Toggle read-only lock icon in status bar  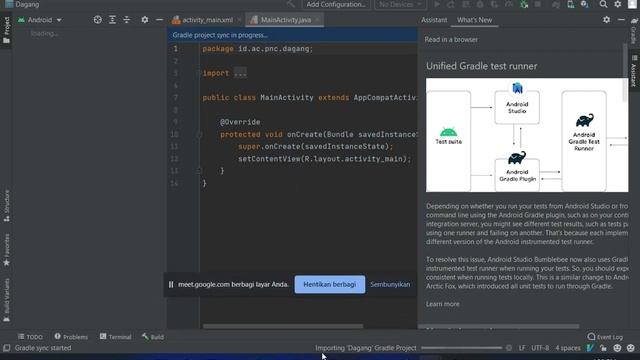point(603,348)
